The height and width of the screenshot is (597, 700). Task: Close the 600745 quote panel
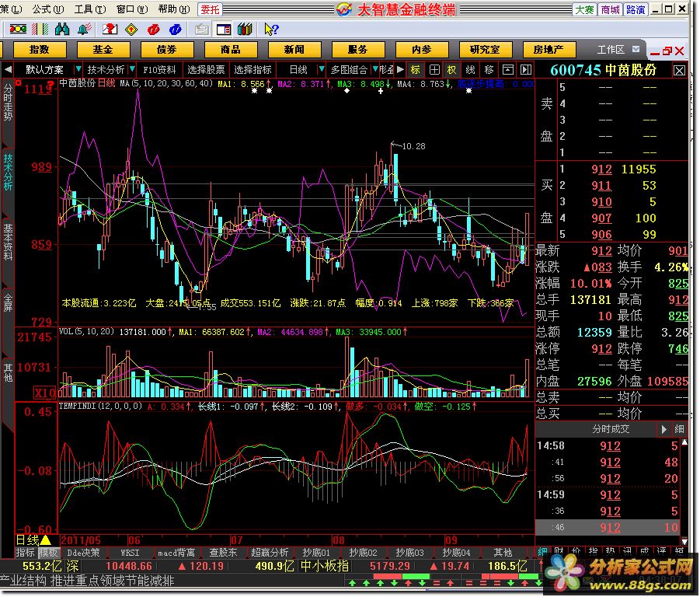(x=679, y=70)
